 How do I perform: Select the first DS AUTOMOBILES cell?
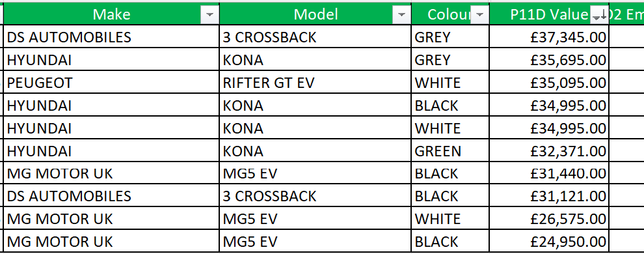(112, 37)
